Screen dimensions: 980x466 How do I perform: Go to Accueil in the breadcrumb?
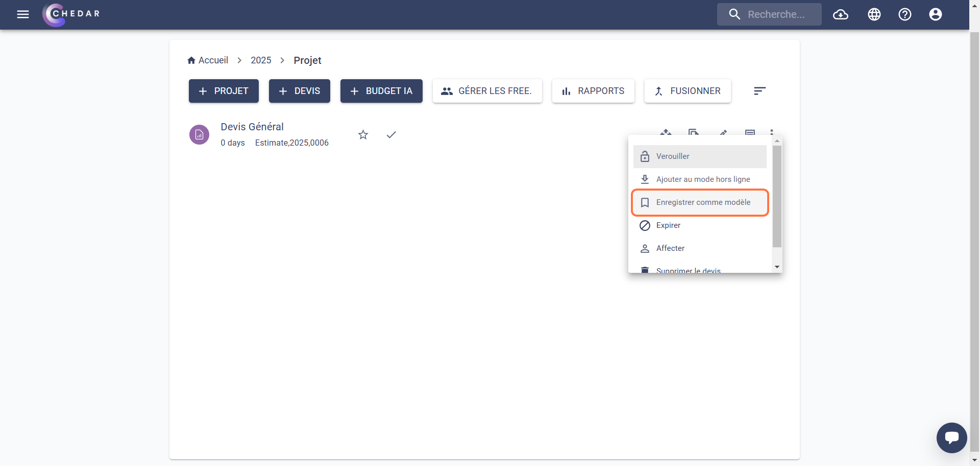pyautogui.click(x=208, y=60)
